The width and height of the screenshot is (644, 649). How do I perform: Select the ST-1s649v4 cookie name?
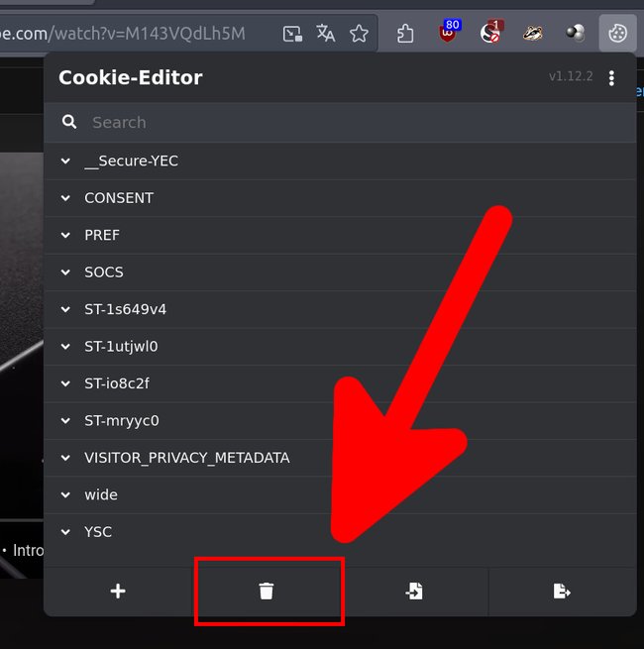point(126,309)
